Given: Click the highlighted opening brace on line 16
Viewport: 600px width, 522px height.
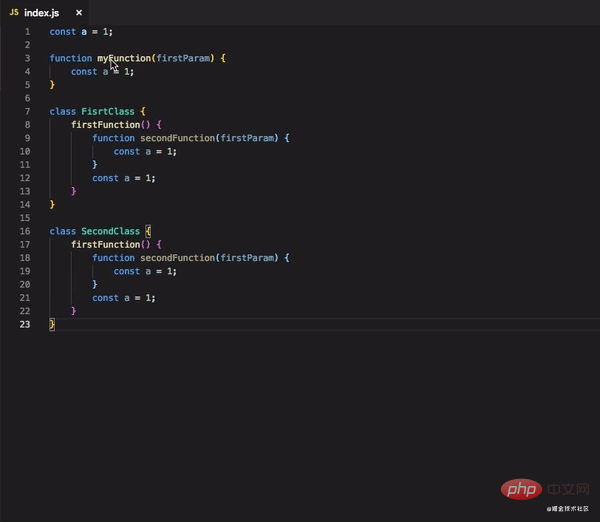Looking at the screenshot, I should [x=148, y=231].
